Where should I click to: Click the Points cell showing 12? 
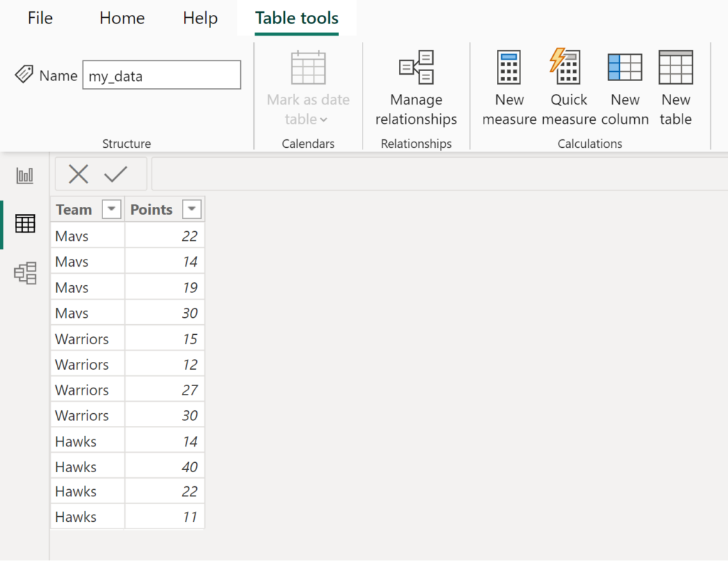click(165, 364)
